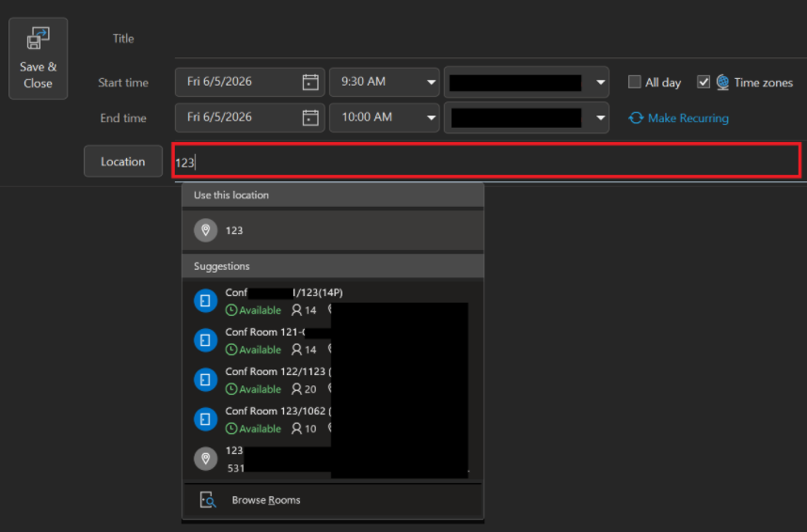Enable the All day checkbox

(635, 82)
